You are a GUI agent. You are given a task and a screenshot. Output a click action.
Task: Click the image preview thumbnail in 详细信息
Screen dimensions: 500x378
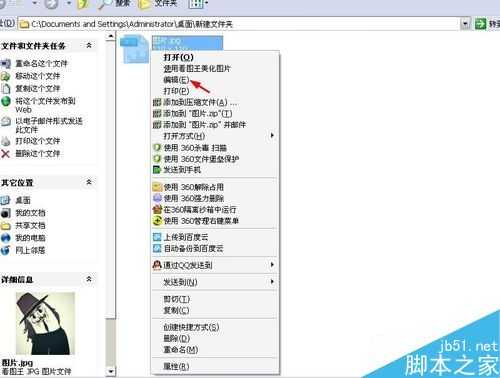(46, 323)
